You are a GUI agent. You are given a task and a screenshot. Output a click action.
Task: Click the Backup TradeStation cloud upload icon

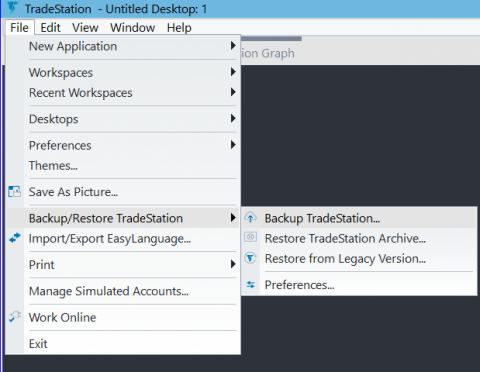click(x=250, y=218)
